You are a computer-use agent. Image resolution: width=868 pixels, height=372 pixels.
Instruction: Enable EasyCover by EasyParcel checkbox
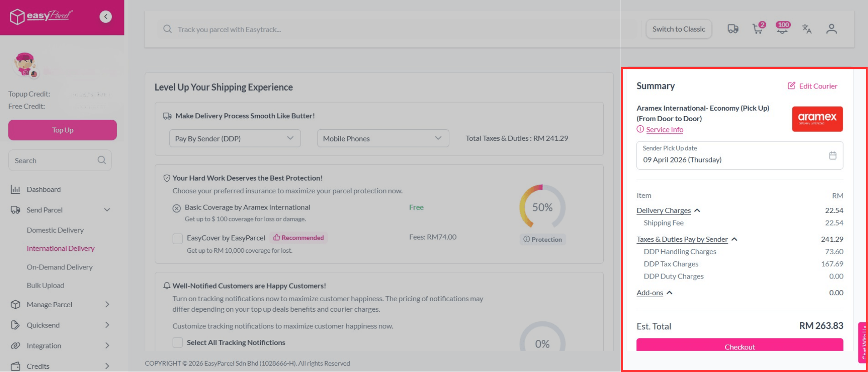(x=178, y=238)
